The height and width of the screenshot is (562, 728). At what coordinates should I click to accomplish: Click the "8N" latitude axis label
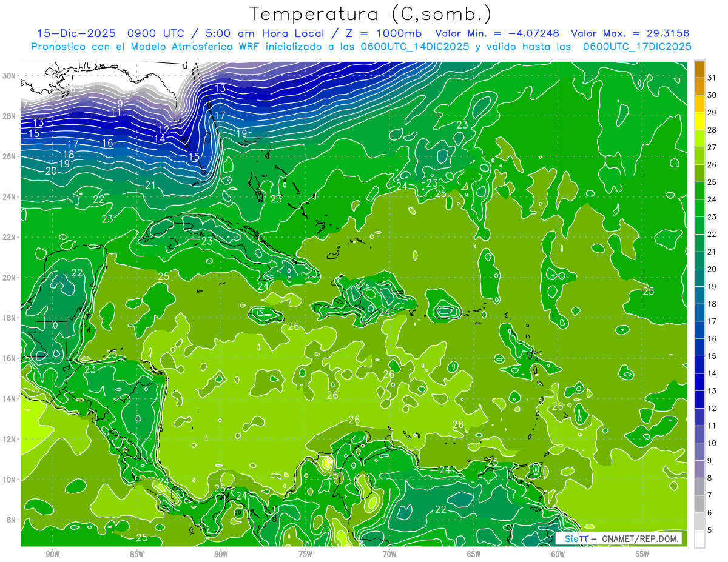click(12, 520)
